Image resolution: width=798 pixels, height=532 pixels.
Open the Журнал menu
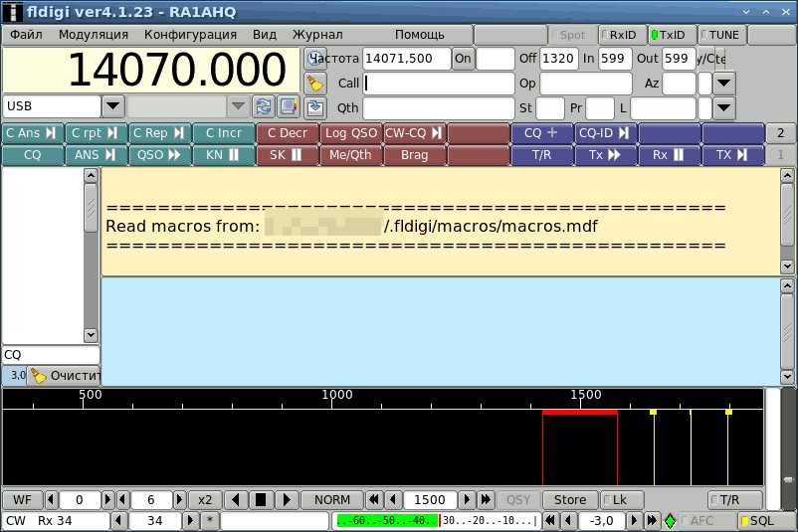tap(317, 35)
